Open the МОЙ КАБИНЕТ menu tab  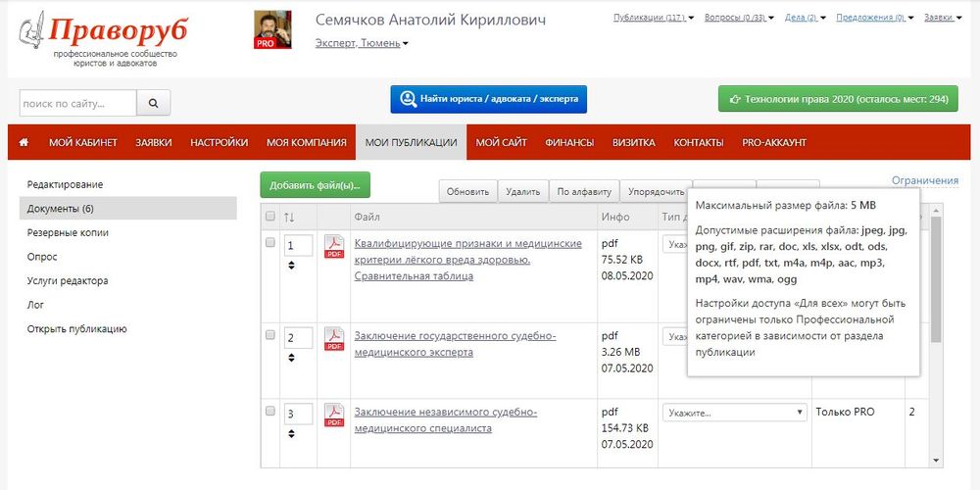coord(83,142)
